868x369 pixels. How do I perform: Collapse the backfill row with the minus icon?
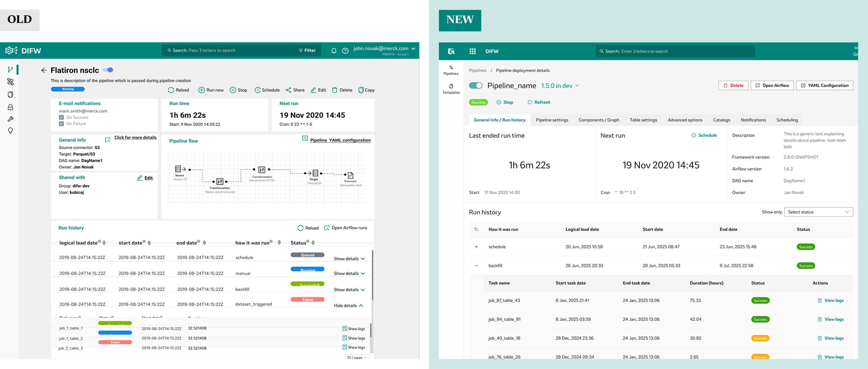476,266
